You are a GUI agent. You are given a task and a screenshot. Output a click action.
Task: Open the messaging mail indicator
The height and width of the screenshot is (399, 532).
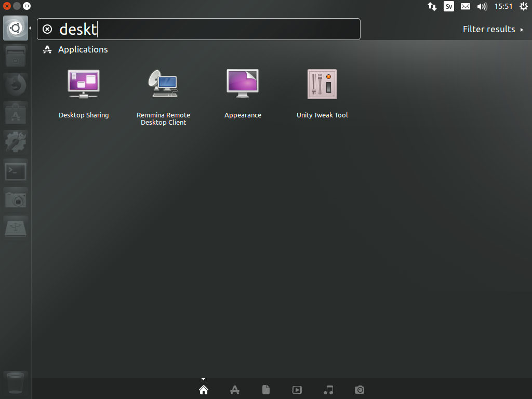click(x=465, y=6)
